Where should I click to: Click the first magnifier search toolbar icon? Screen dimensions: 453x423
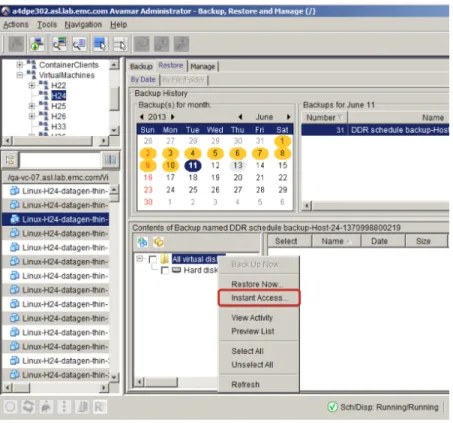[59, 44]
